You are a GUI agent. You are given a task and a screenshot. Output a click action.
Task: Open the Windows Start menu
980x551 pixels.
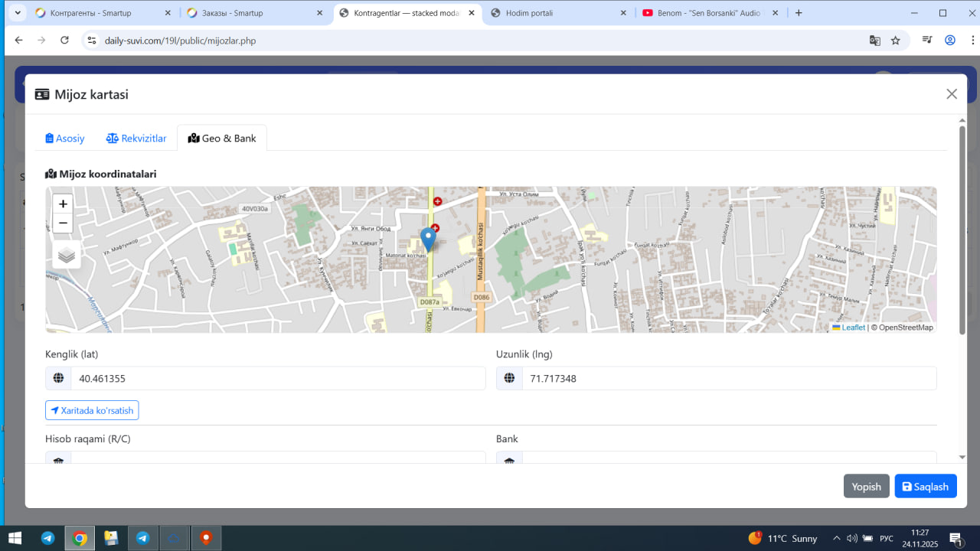(15, 538)
